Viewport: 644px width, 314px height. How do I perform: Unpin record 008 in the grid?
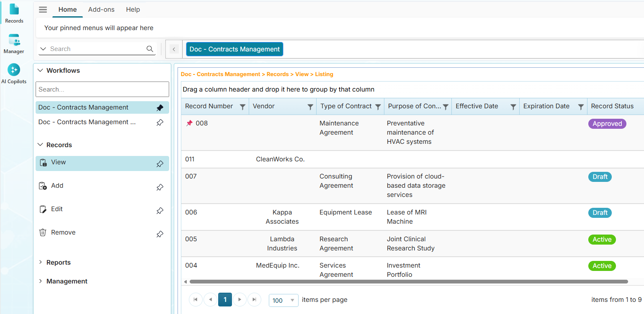pyautogui.click(x=189, y=123)
